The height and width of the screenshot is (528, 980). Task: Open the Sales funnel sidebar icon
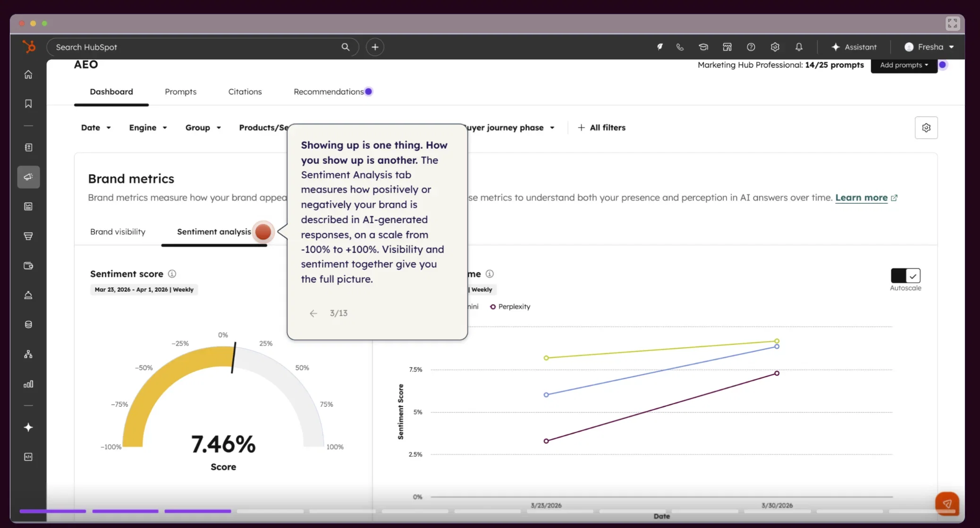(28, 236)
